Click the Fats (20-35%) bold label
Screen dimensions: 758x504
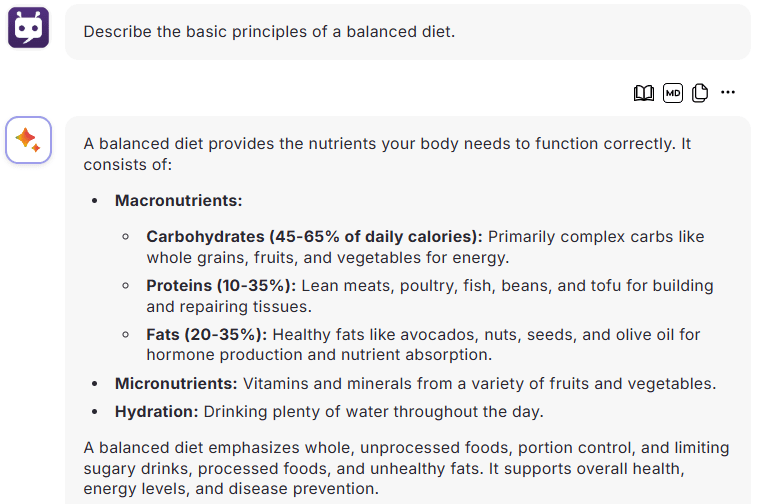coord(206,334)
